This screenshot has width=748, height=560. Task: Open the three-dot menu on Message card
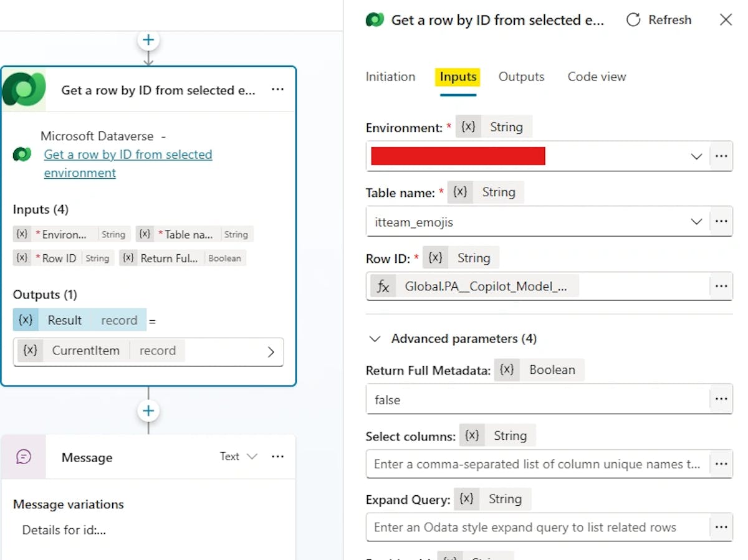(278, 457)
